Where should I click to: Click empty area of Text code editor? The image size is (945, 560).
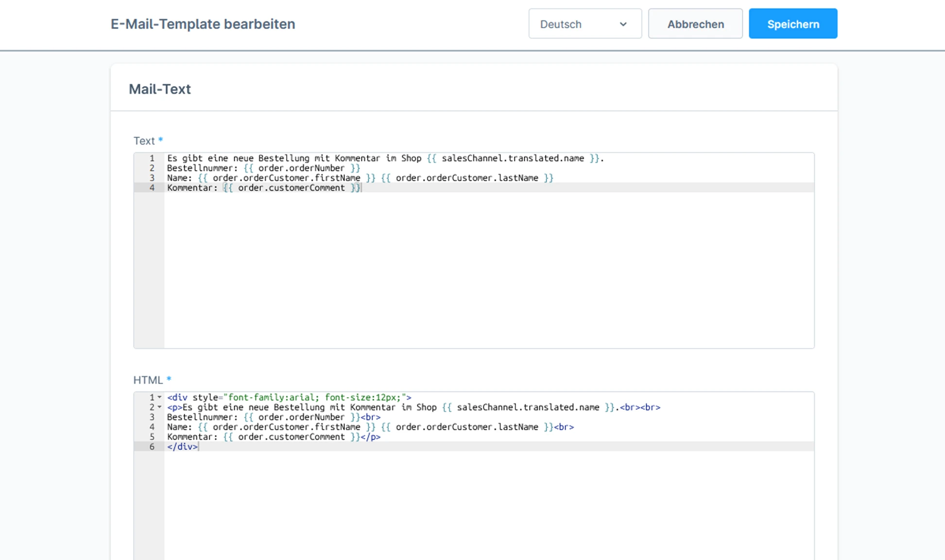point(486,272)
